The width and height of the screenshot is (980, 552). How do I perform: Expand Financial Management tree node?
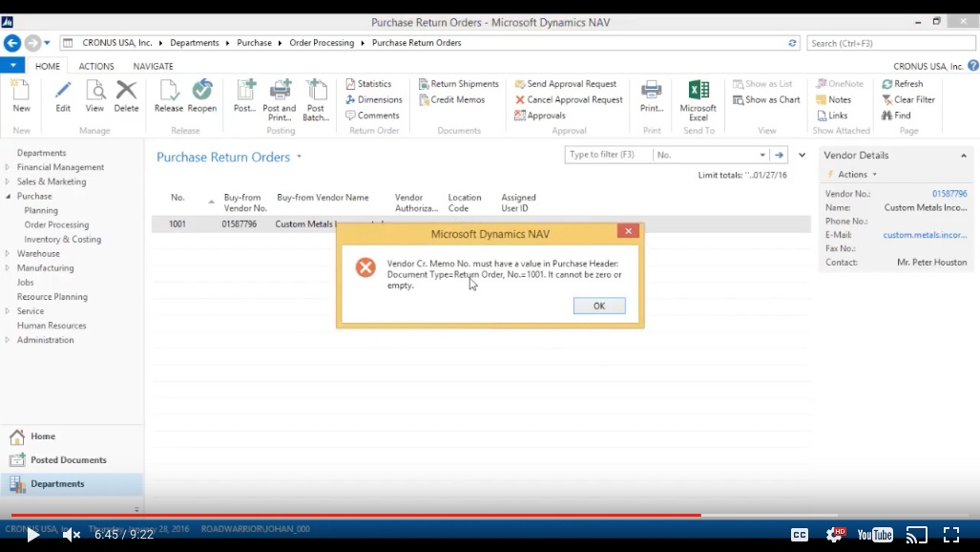[x=7, y=167]
